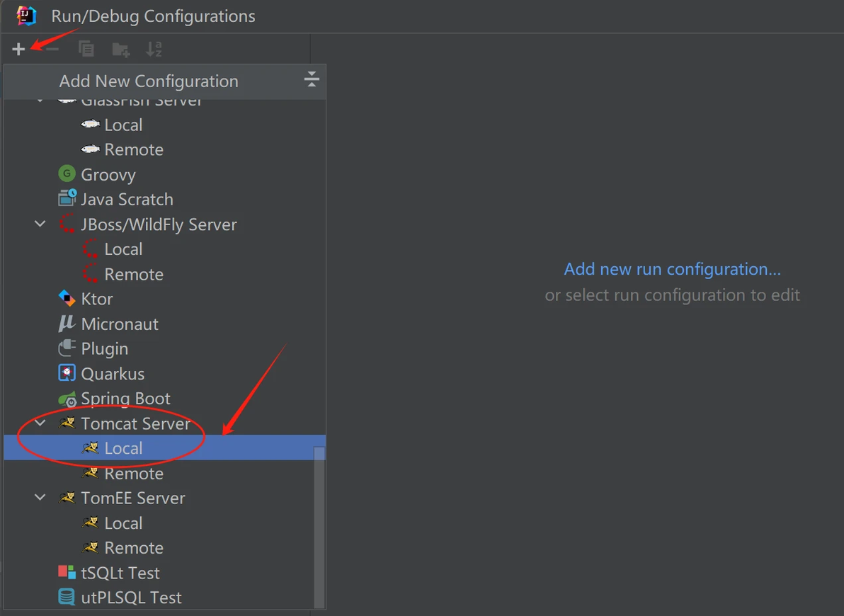Click the icon beside TomEE Server Remote
Image resolution: width=844 pixels, height=616 pixels.
click(x=91, y=547)
